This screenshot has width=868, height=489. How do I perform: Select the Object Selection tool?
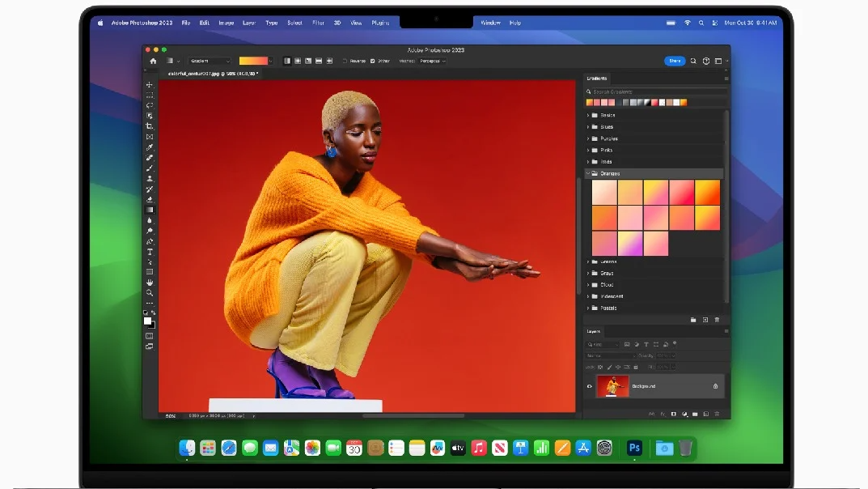150,116
